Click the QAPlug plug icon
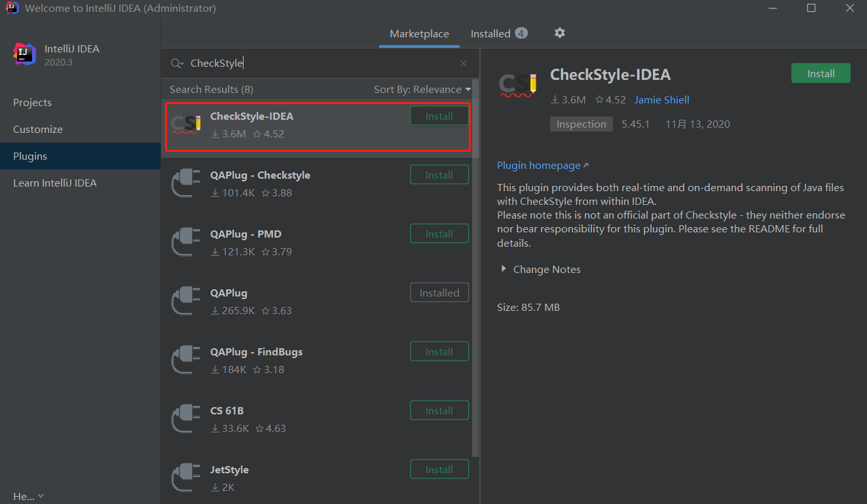This screenshot has height=504, width=867. click(x=186, y=301)
